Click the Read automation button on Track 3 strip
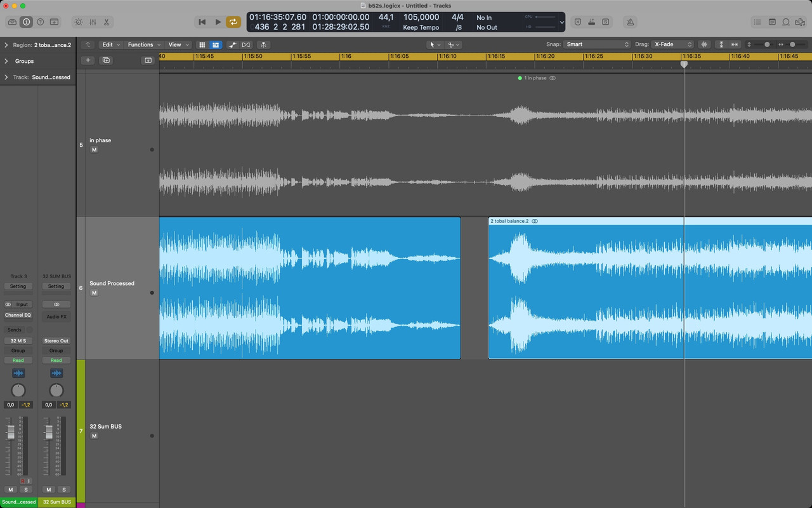Image resolution: width=812 pixels, height=508 pixels. [18, 360]
